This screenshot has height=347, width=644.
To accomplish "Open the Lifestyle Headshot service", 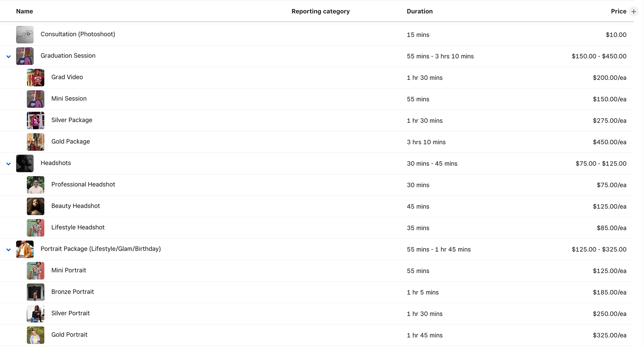I will point(78,227).
